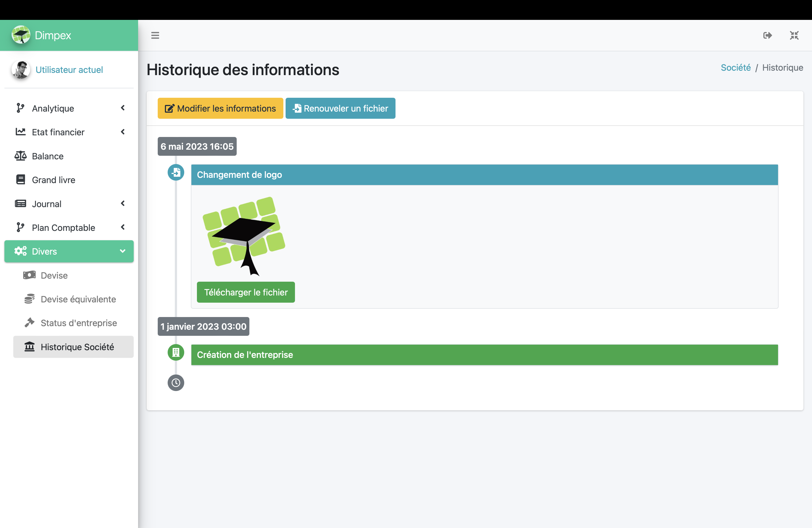Viewport: 812px width, 528px height.
Task: Collapse the Divers menu section
Action: tap(69, 251)
